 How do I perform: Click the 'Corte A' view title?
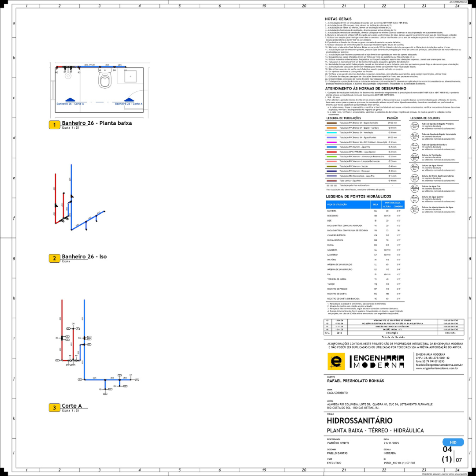[72, 405]
